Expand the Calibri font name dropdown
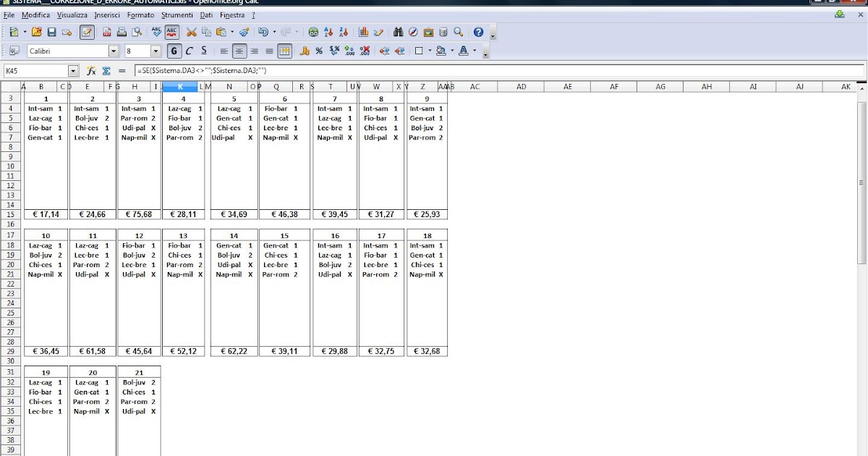The height and width of the screenshot is (456, 868). [x=114, y=51]
